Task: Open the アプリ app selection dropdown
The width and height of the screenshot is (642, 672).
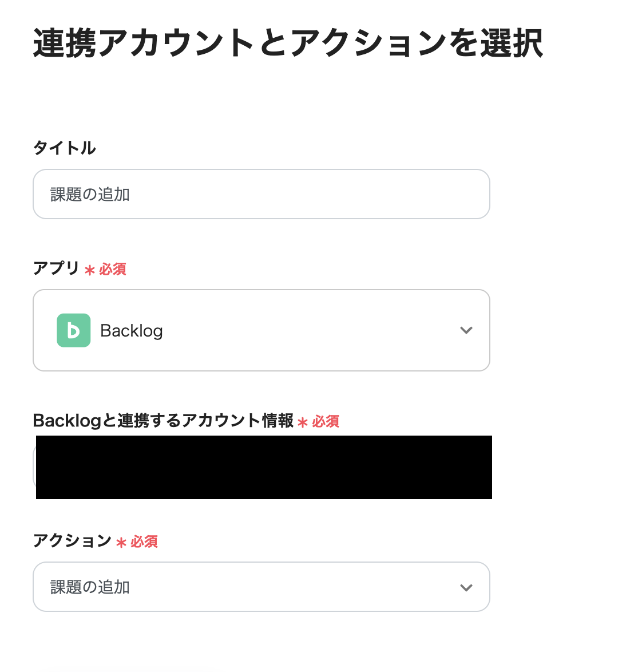Action: point(261,330)
